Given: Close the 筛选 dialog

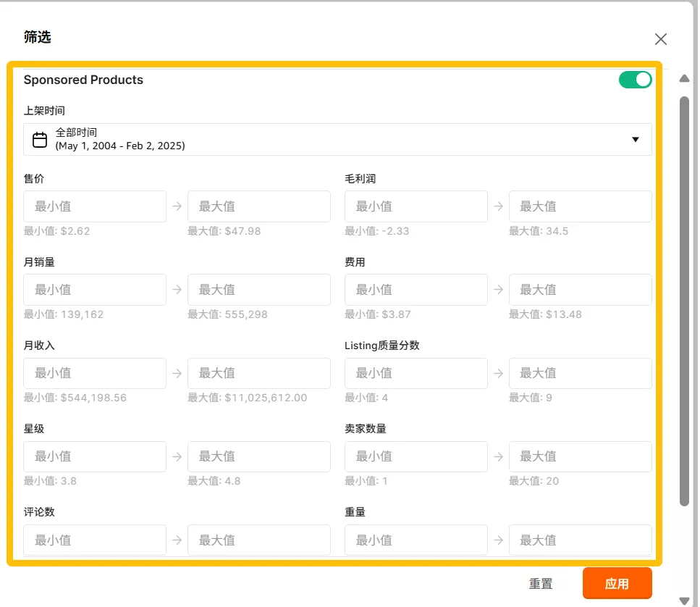Looking at the screenshot, I should [x=661, y=39].
